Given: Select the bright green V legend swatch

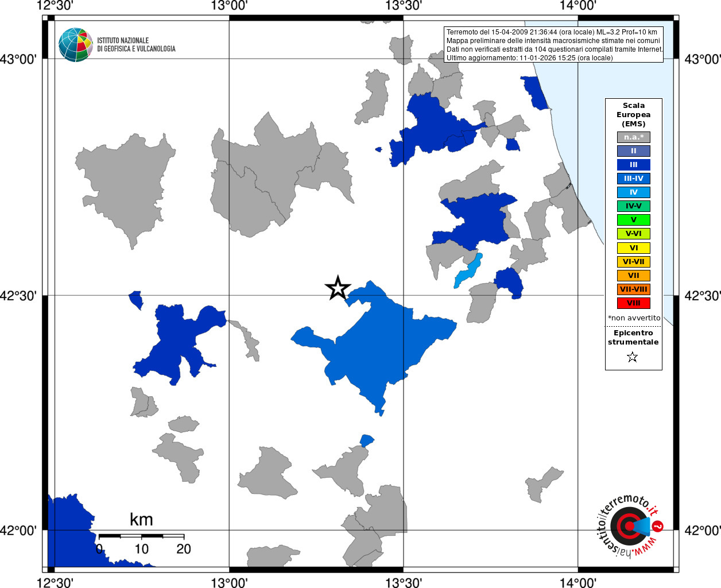Looking at the screenshot, I should pos(634,220).
